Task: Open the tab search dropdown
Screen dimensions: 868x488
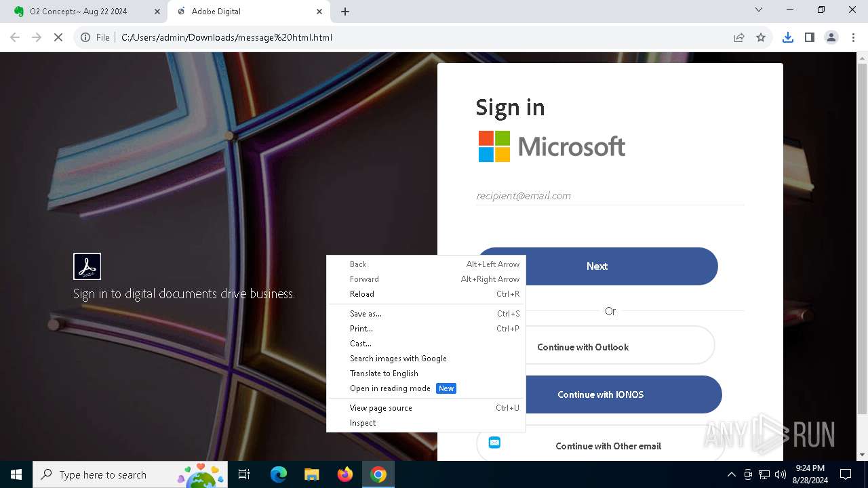Action: pos(759,10)
